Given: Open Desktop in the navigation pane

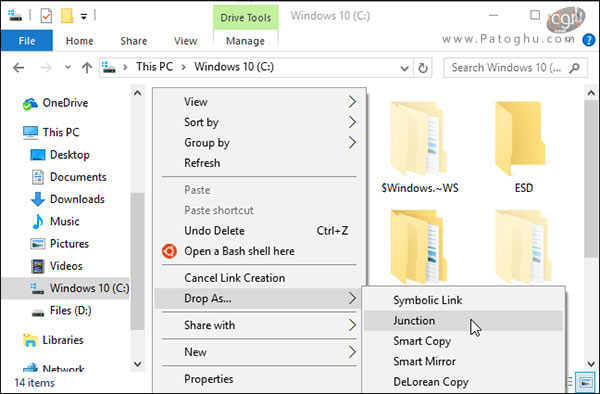Looking at the screenshot, I should coord(70,155).
